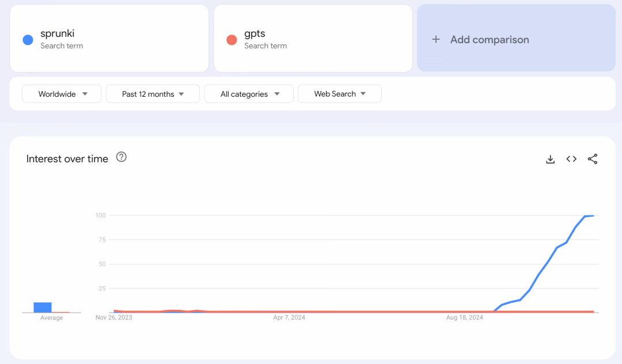Click the red dot next to gpts

232,40
